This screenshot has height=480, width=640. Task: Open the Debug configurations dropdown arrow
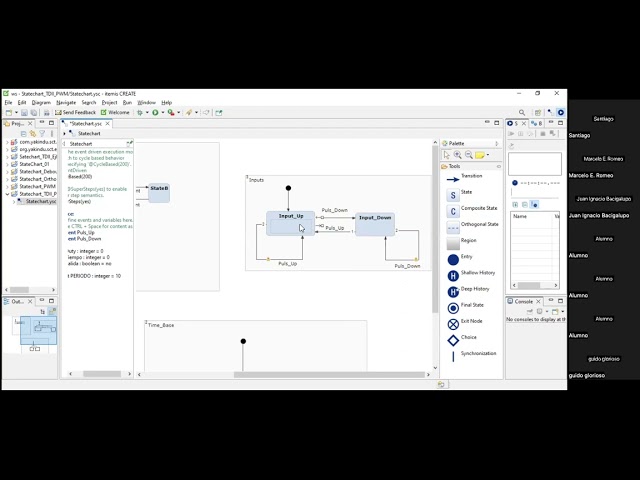click(147, 113)
